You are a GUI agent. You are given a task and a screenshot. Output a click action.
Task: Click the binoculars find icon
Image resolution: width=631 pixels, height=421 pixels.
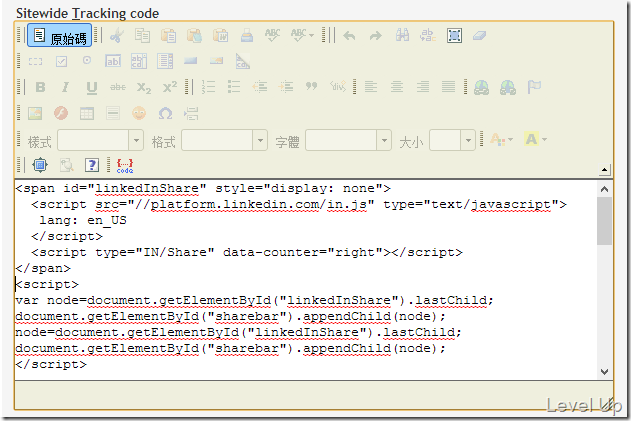coord(402,35)
